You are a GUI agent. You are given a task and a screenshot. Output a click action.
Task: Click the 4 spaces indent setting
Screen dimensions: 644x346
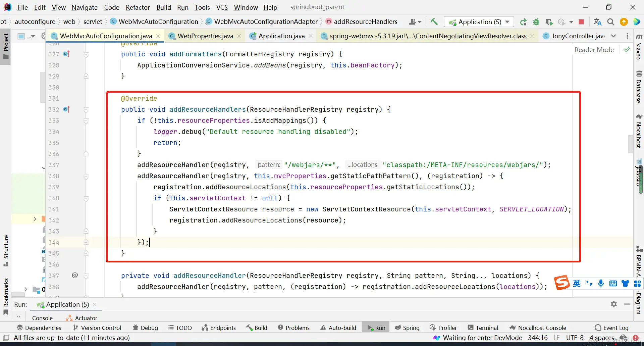(x=601, y=338)
